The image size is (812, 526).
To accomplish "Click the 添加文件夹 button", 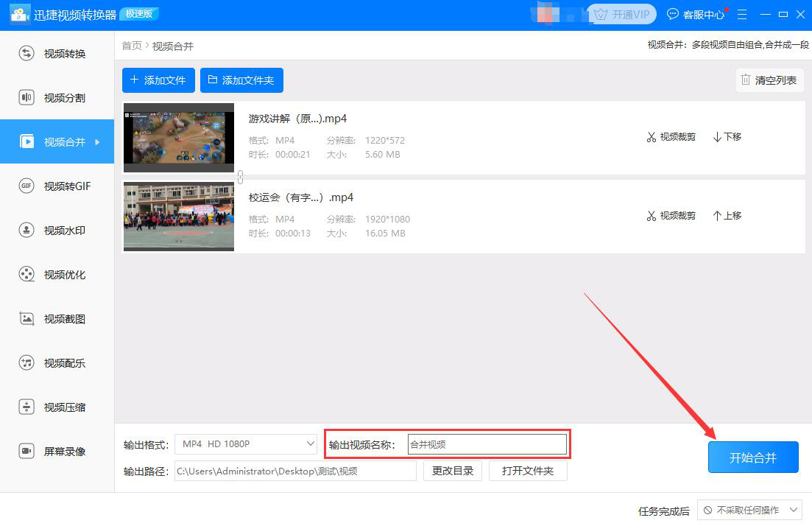I will pyautogui.click(x=241, y=80).
